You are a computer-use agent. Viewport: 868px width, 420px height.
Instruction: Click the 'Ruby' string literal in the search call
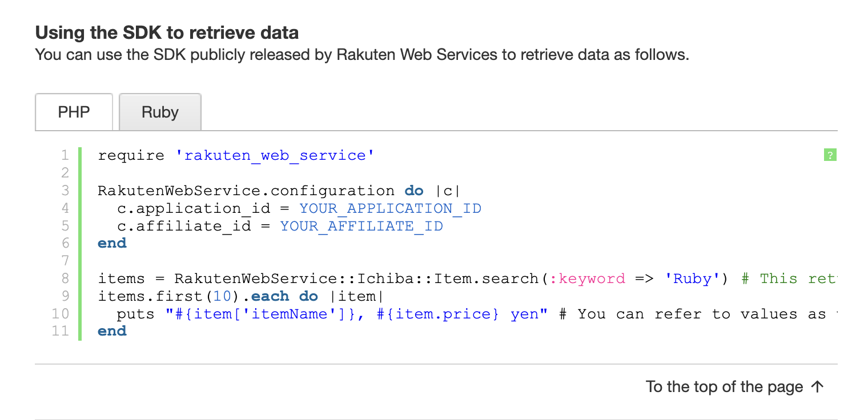point(692,278)
